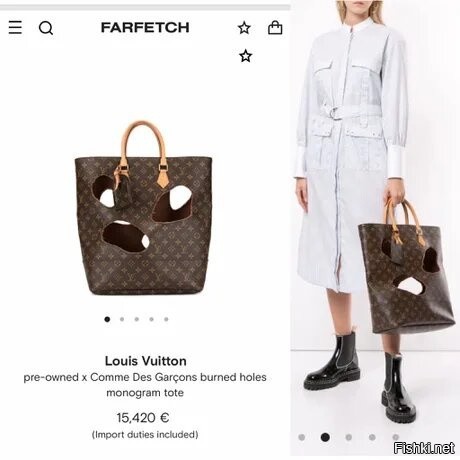
Task: Select fourth carousel dot under tote
Action: 151,319
